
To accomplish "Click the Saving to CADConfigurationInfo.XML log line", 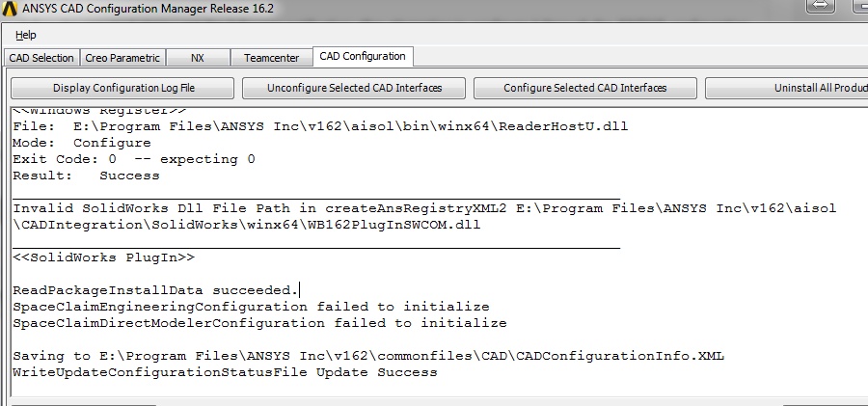I will 368,356.
